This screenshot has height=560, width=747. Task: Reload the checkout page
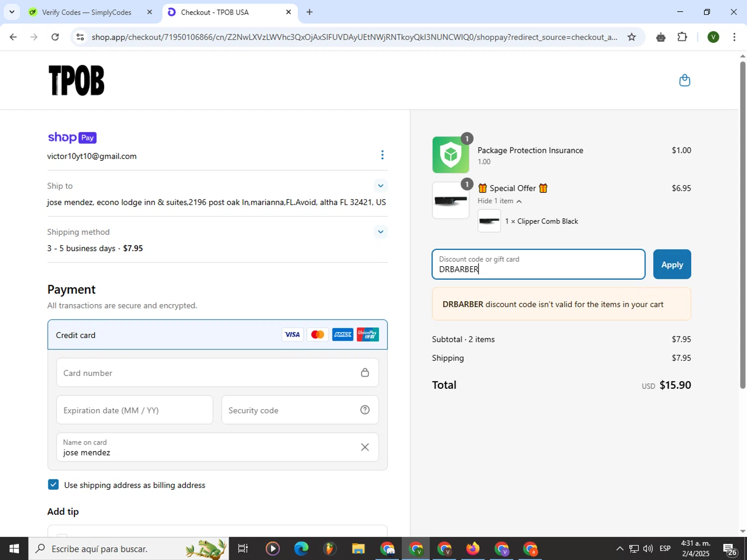(x=55, y=37)
